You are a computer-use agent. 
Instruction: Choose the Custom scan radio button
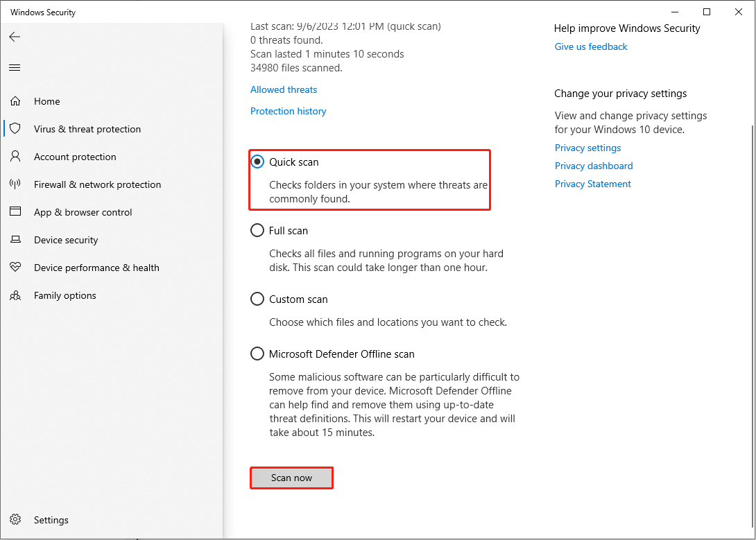[x=257, y=299]
